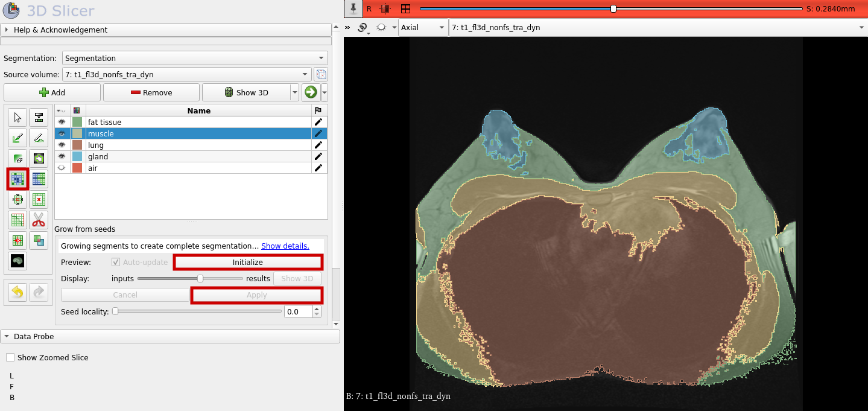Activate the Erase effect tool
This screenshot has width=868, height=411.
click(x=17, y=158)
